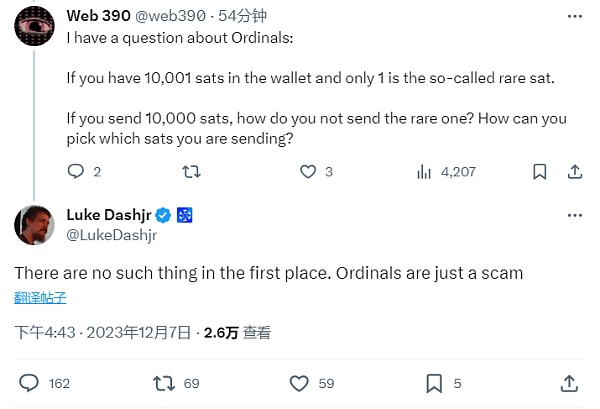Open more options for Luke Dashjr's post
The image size is (600, 409).
573,215
